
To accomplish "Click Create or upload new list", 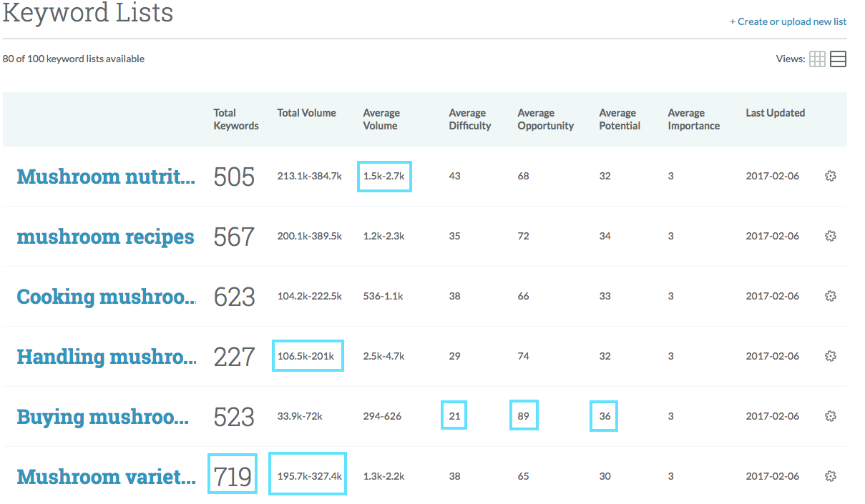I will pyautogui.click(x=788, y=22).
